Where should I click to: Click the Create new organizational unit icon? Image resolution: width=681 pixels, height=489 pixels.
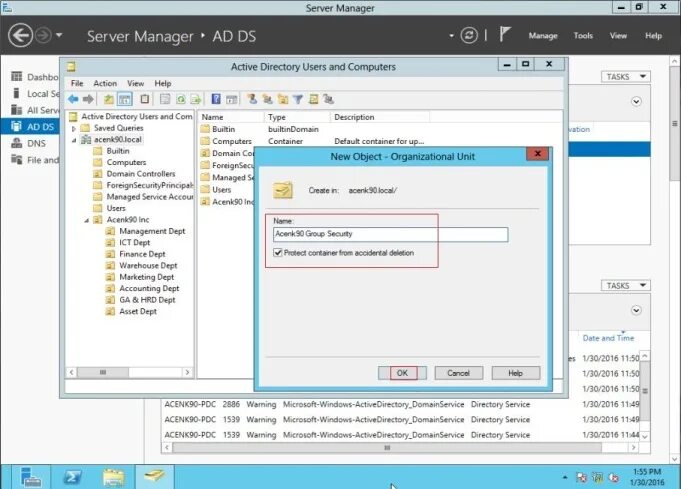pyautogui.click(x=283, y=99)
